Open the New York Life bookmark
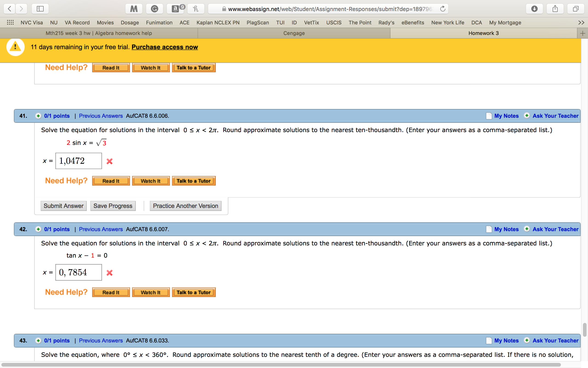This screenshot has width=588, height=368. [448, 23]
